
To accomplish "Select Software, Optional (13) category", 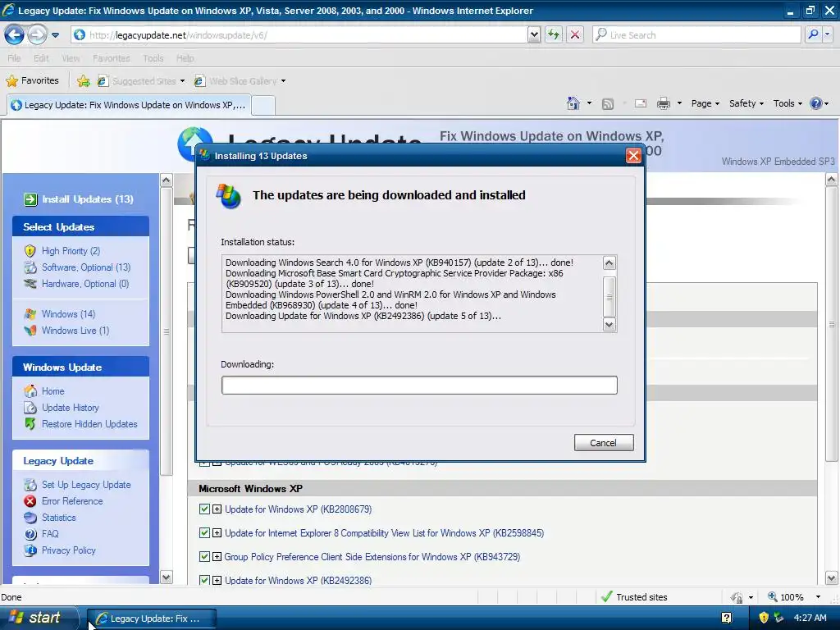I will point(85,267).
